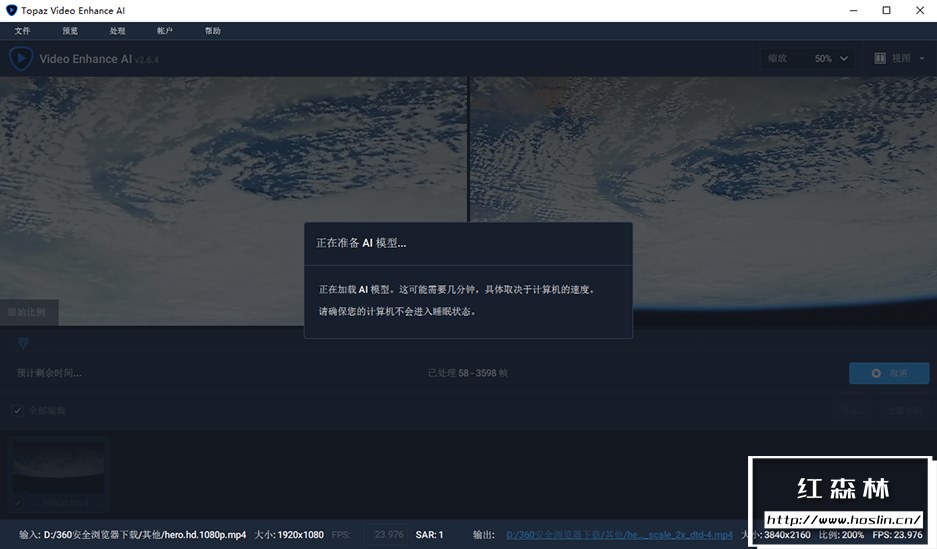Click the 大小: 1920x1080 size text
Image resolution: width=937 pixels, height=549 pixels.
point(289,535)
